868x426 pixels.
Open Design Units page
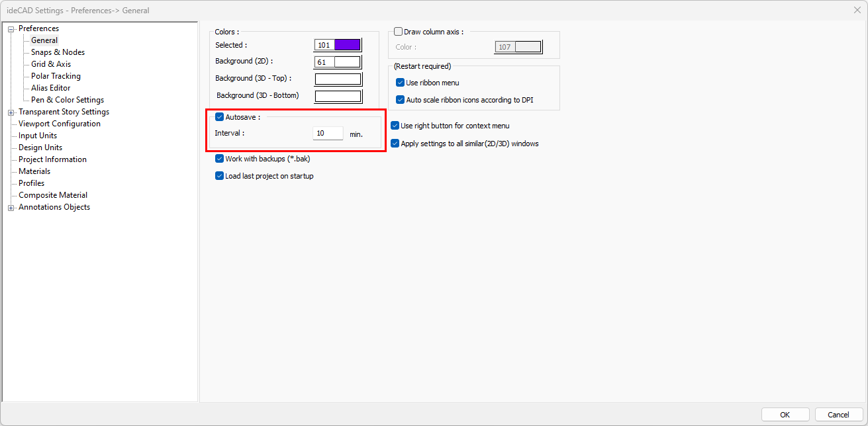[40, 148]
